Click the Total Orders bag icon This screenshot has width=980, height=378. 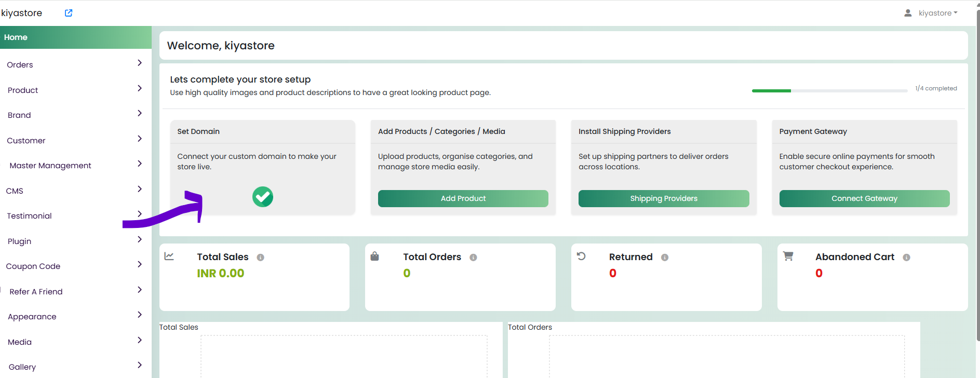[x=374, y=256]
